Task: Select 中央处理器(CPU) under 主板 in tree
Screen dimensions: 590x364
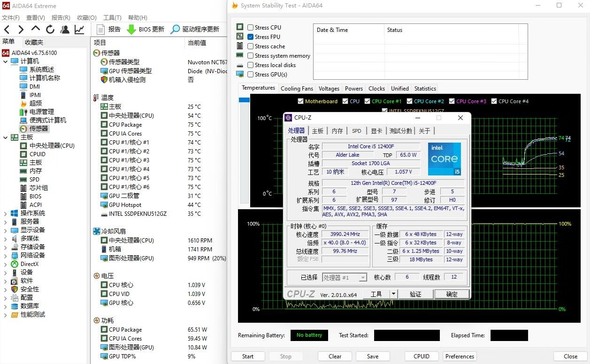Action: pyautogui.click(x=52, y=145)
